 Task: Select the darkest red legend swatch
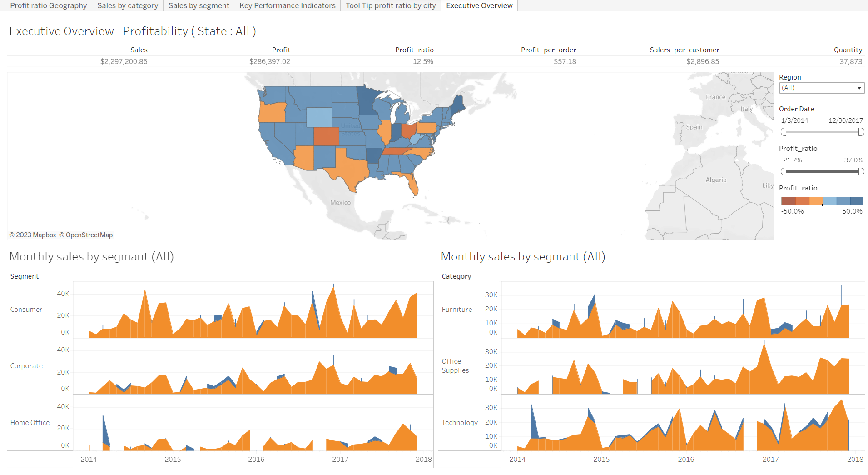pyautogui.click(x=788, y=201)
